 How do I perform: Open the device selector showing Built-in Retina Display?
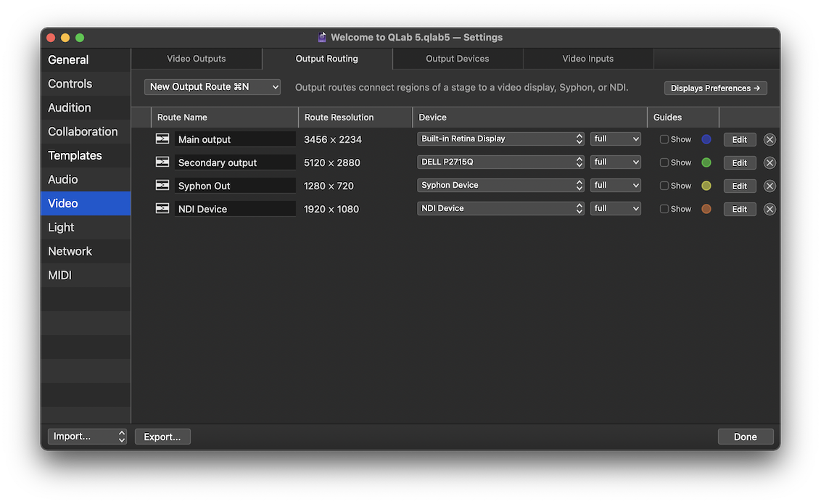[500, 139]
